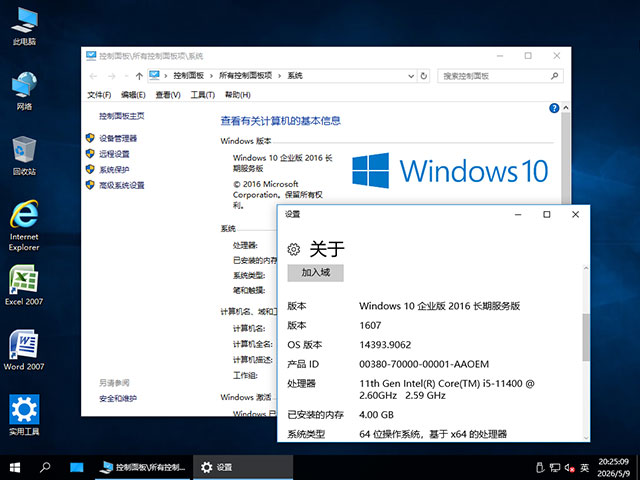
Task: Open the Windows Start menu
Action: point(15,467)
